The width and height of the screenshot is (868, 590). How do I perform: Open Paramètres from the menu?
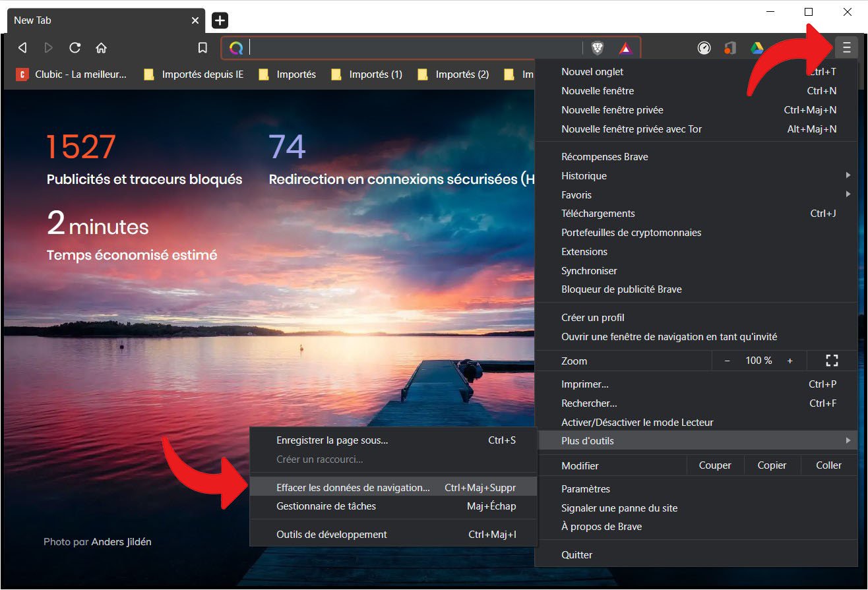[585, 488]
